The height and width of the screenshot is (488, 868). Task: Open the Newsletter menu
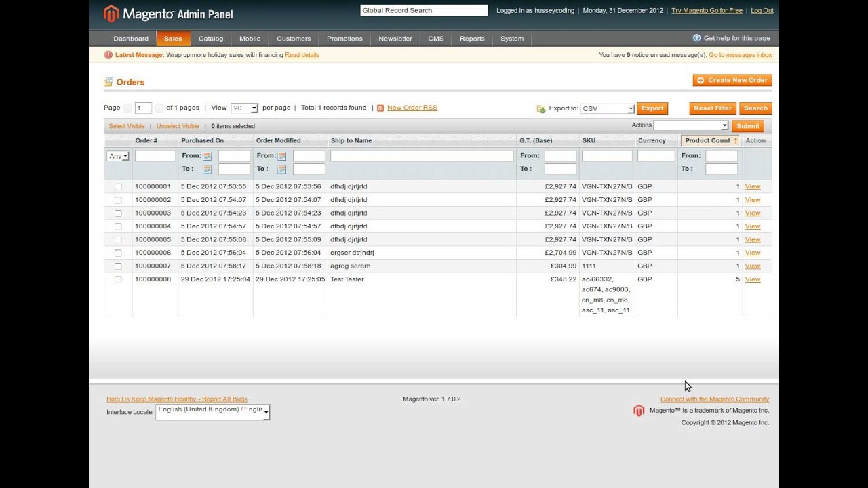[395, 39]
